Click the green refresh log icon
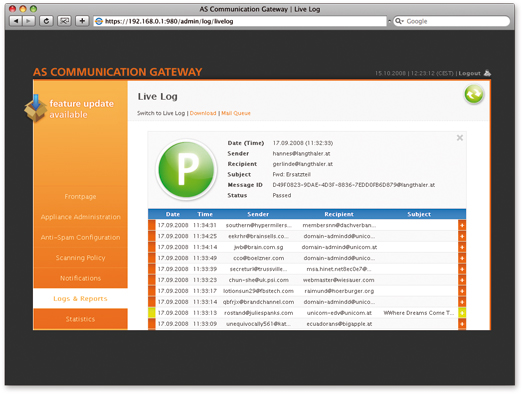522x394 pixels. pyautogui.click(x=474, y=94)
